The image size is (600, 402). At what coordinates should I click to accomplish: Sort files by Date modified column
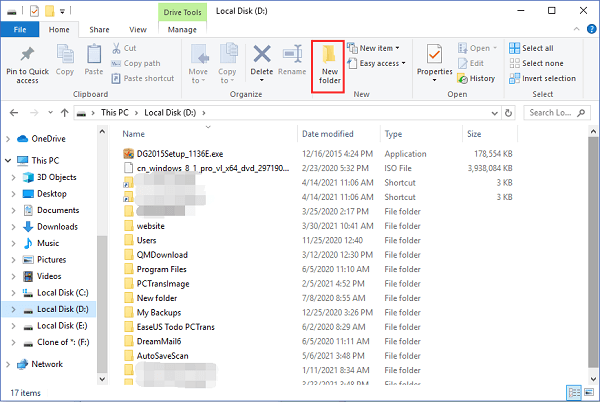coord(328,133)
